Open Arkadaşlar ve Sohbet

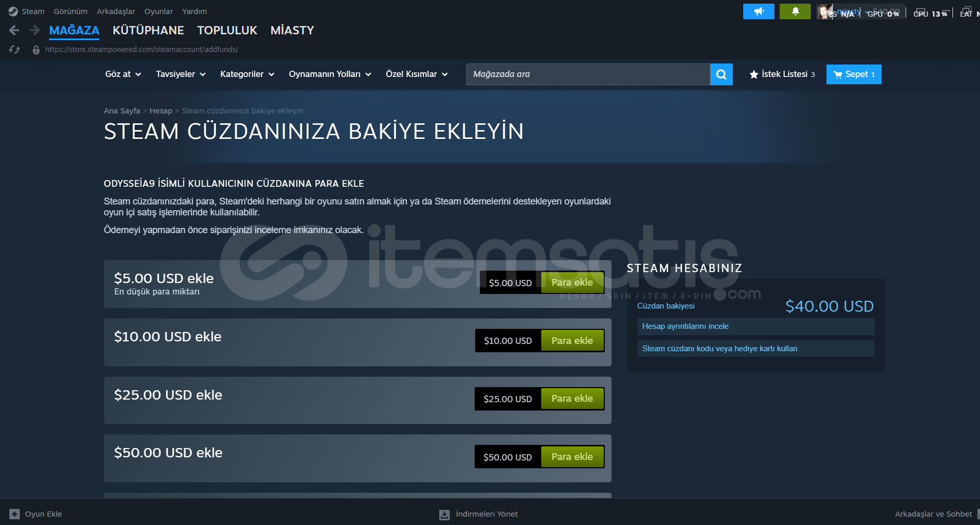[934, 514]
